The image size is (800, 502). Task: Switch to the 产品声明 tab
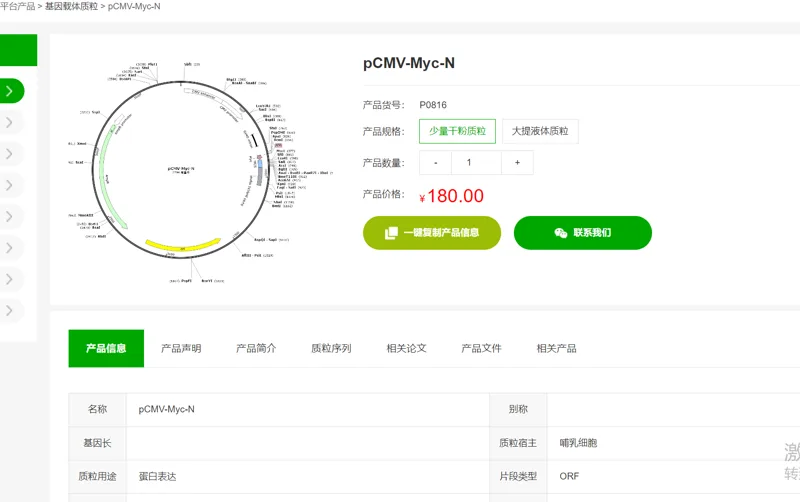pos(181,348)
